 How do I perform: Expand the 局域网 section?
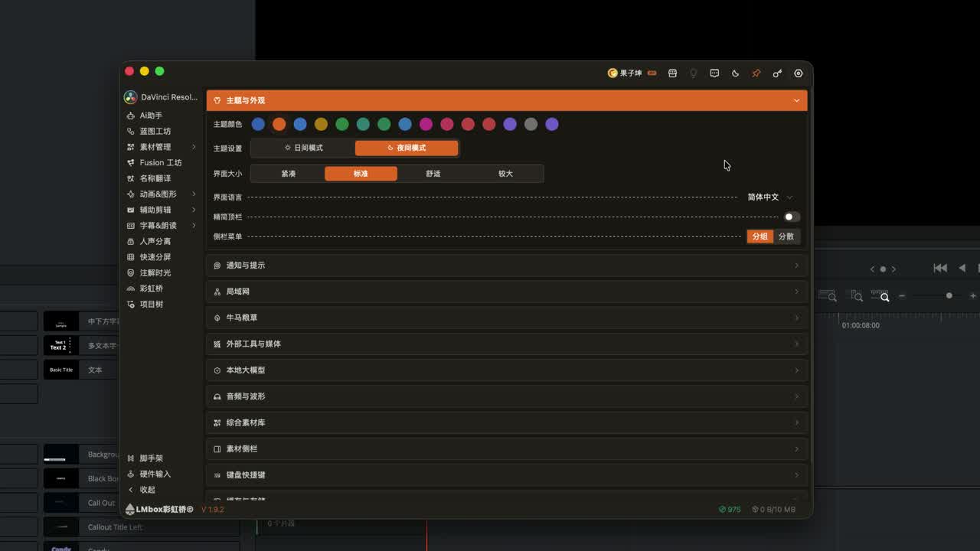[x=507, y=292]
